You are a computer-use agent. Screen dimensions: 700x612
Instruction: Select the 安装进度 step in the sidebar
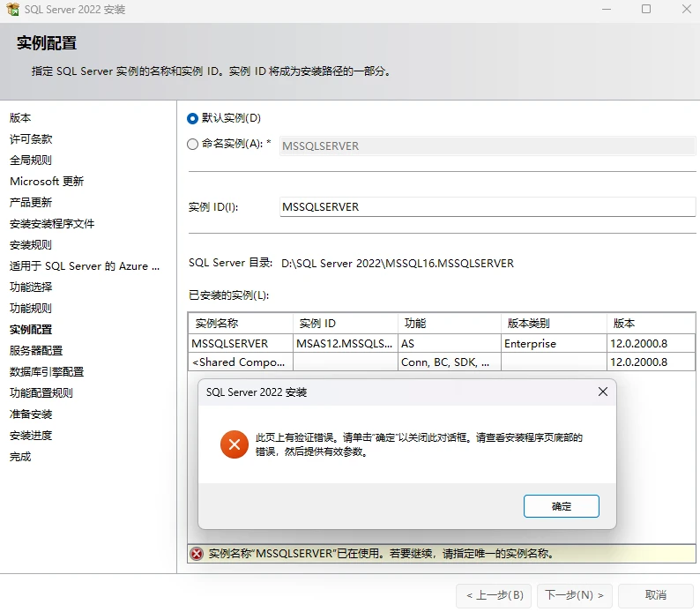31,436
